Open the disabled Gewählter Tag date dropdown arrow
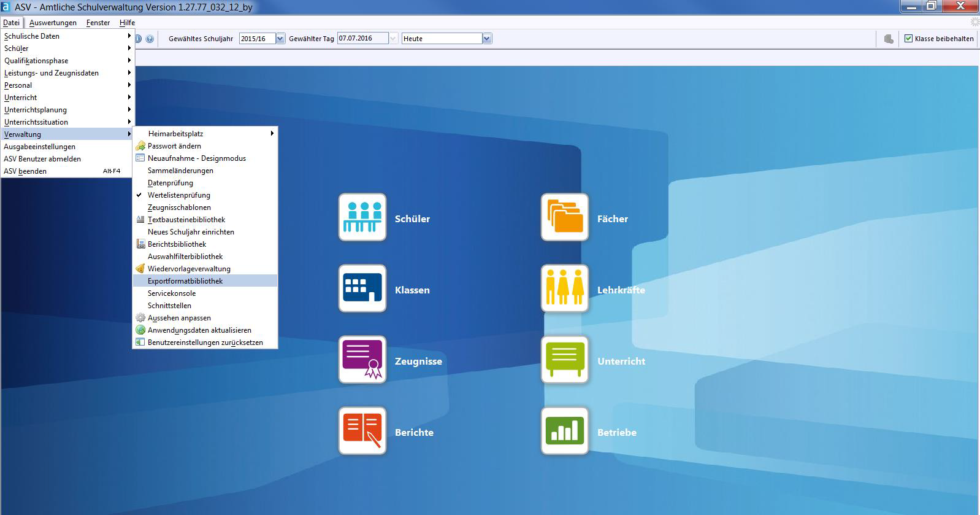Screen dimensions: 980x515 click(394, 39)
